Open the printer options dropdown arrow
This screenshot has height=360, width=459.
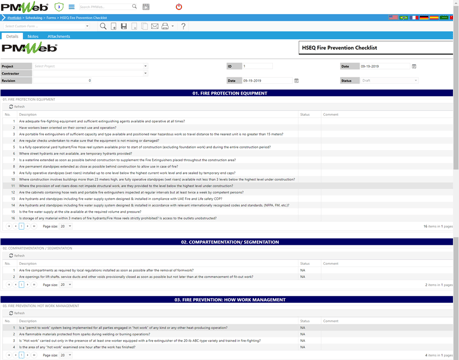[173, 26]
